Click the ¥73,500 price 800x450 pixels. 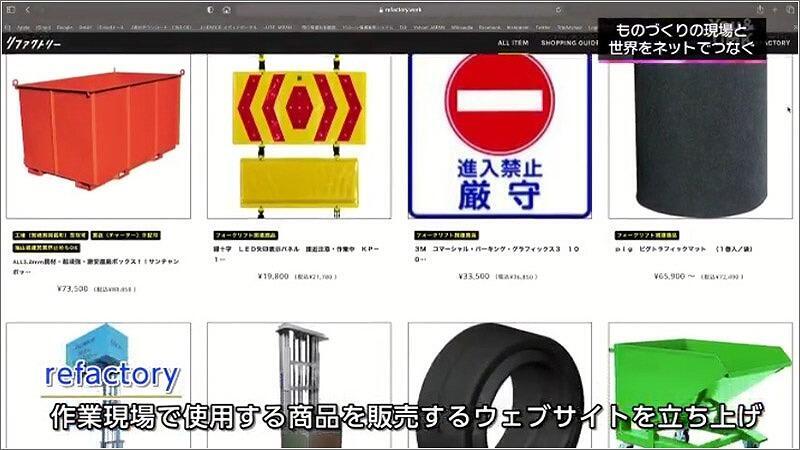pyautogui.click(x=72, y=289)
